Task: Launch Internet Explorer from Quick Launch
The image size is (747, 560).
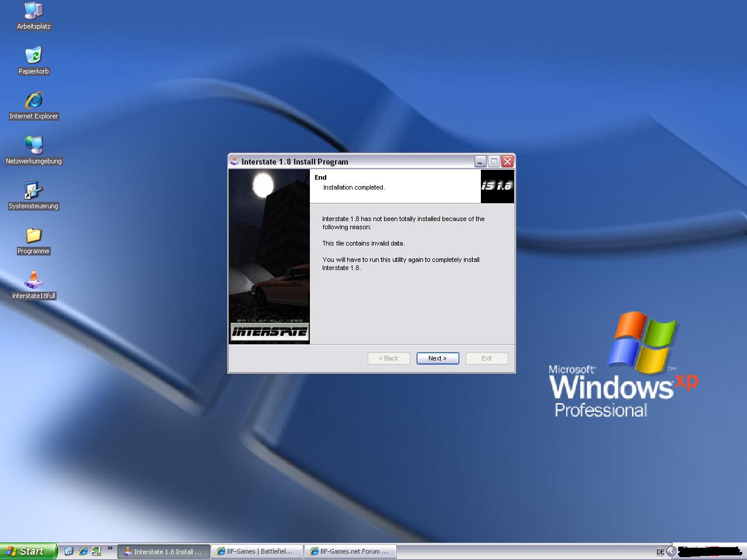Action: [83, 551]
